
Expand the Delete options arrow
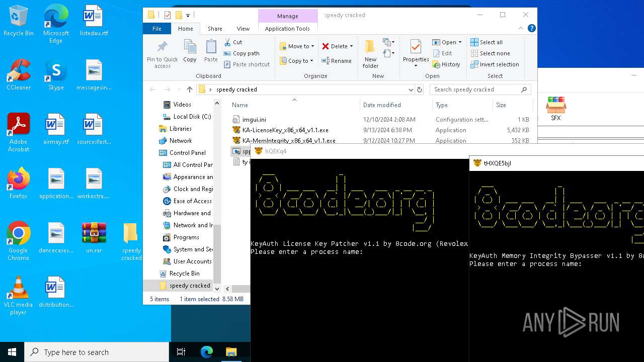tap(351, 46)
